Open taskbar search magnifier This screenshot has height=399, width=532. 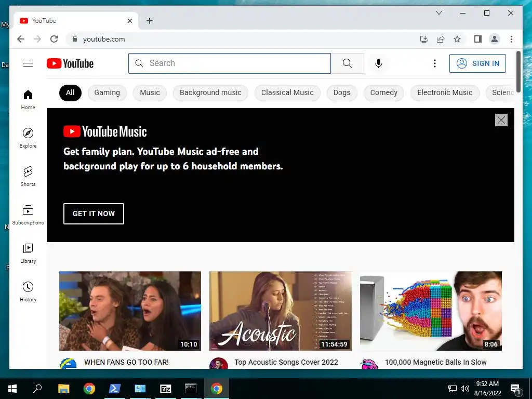point(37,389)
